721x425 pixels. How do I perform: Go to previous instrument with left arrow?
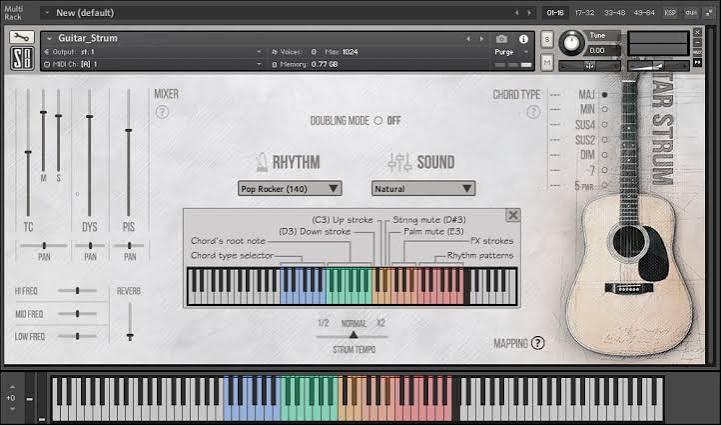469,39
